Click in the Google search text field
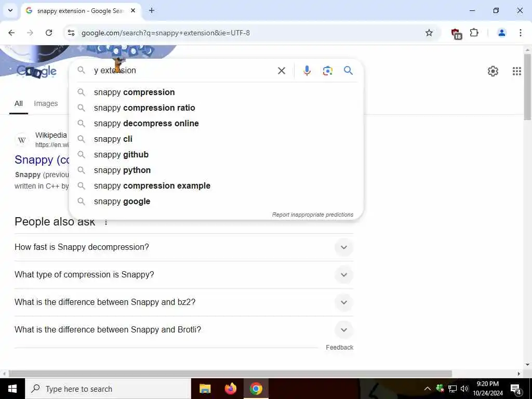Viewport: 532px width, 399px height. [183, 71]
